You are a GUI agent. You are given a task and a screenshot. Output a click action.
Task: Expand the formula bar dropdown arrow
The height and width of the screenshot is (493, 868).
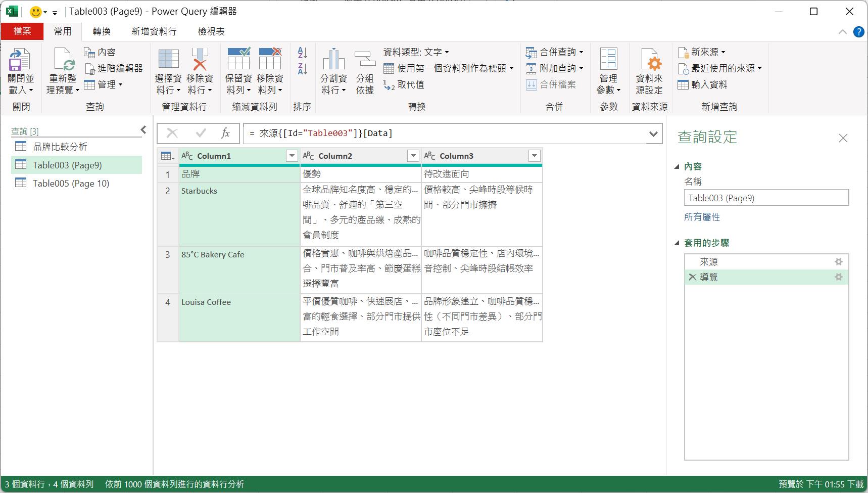pyautogui.click(x=653, y=134)
